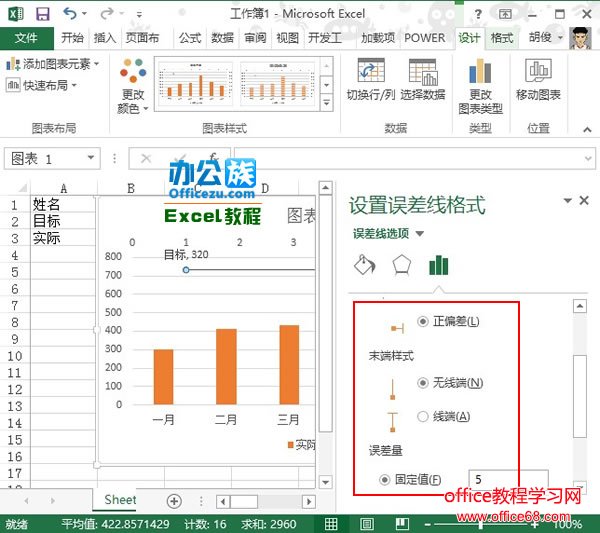
Task: Open task pane options dropdown arrow
Action: pyautogui.click(x=568, y=200)
